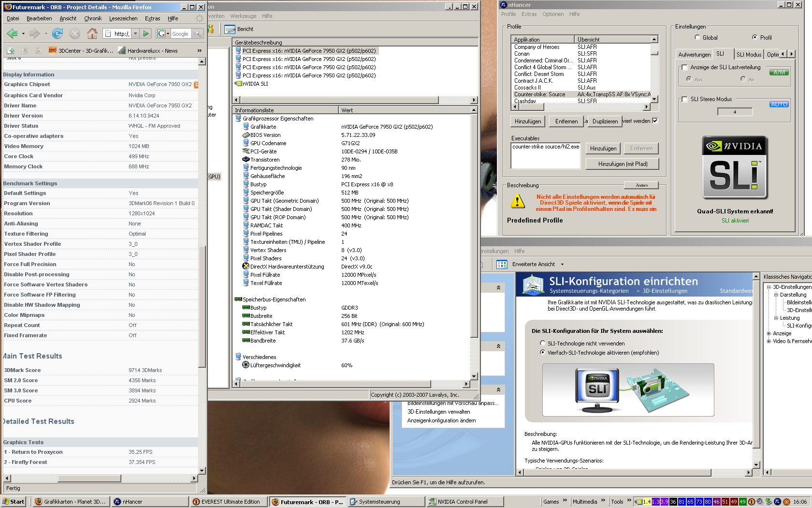This screenshot has height=508, width=812.
Task: Switch to the SLI Modus tab
Action: (749, 55)
